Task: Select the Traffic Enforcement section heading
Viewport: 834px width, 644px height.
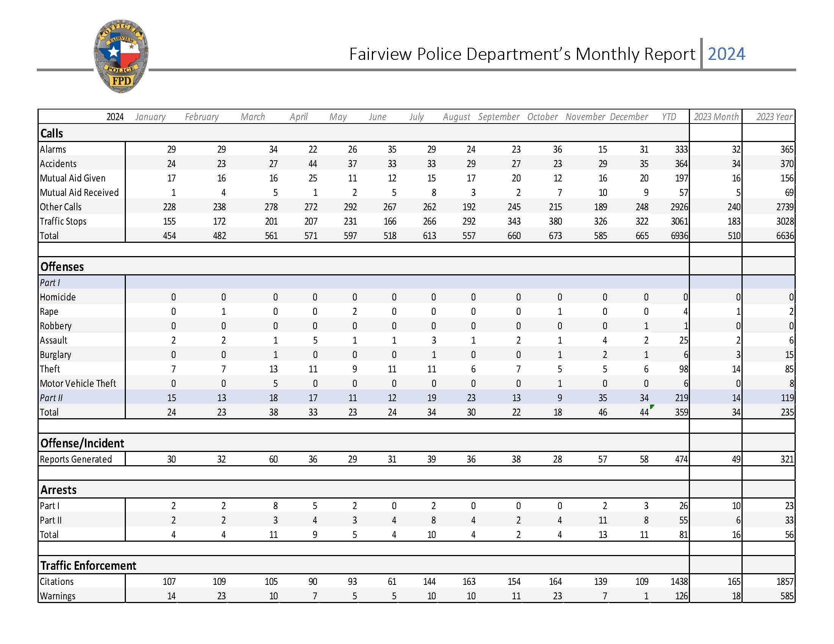Action: 88,566
